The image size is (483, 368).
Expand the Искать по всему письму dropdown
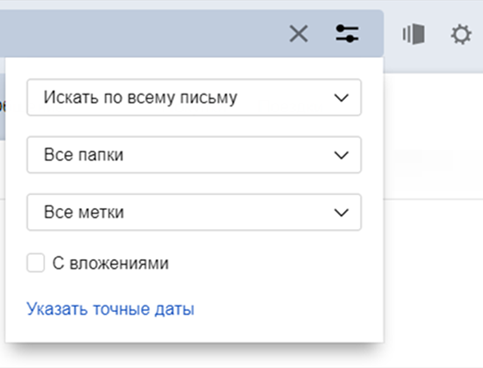pos(194,97)
